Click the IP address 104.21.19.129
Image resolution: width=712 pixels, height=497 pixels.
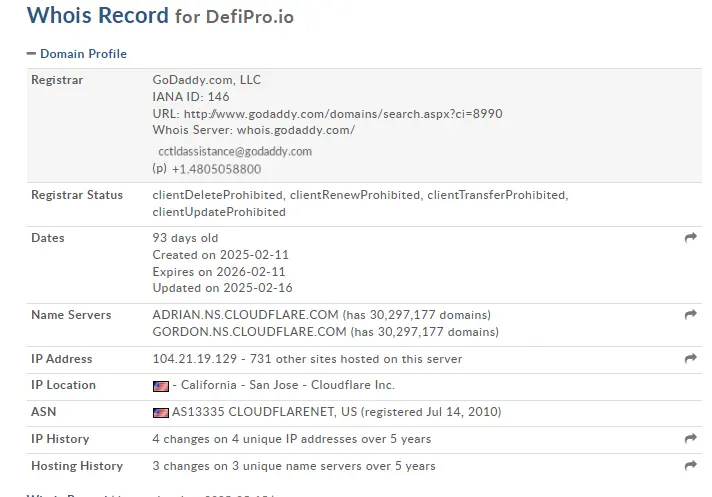(x=194, y=359)
